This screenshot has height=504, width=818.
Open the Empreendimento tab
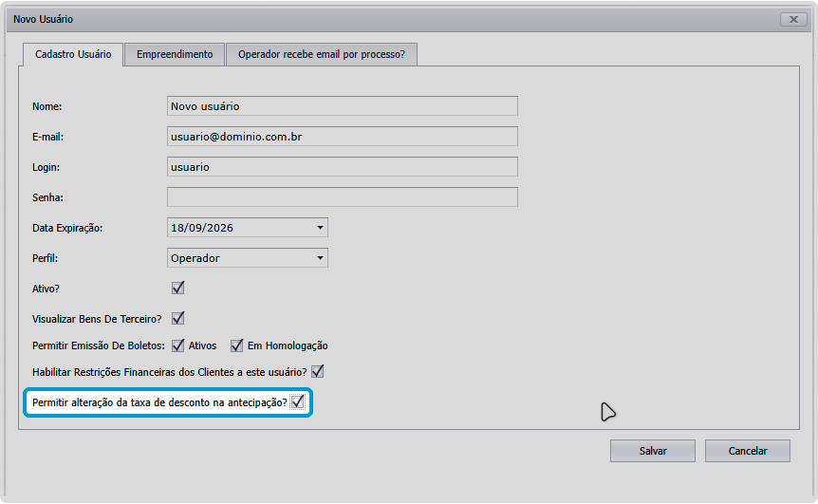tap(175, 55)
